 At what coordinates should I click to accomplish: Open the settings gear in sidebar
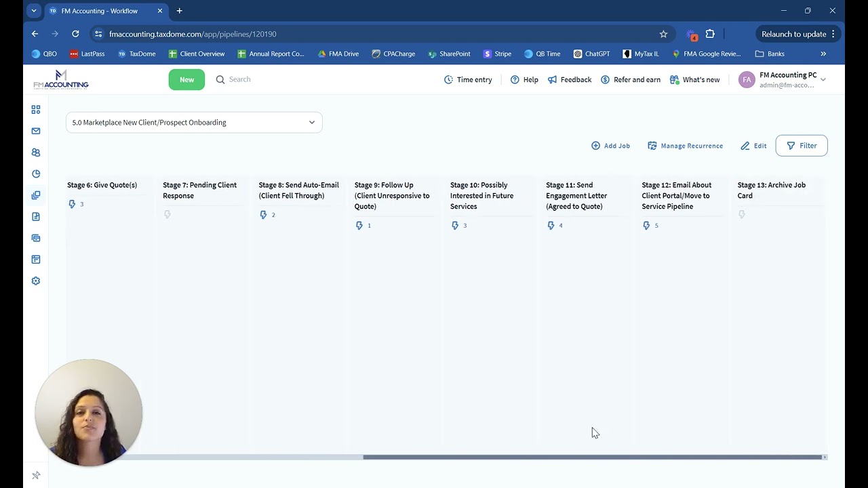coord(36,281)
